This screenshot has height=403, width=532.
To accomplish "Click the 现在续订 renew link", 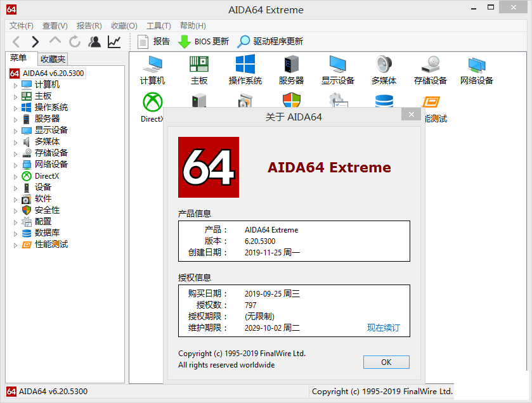I will pos(384,328).
